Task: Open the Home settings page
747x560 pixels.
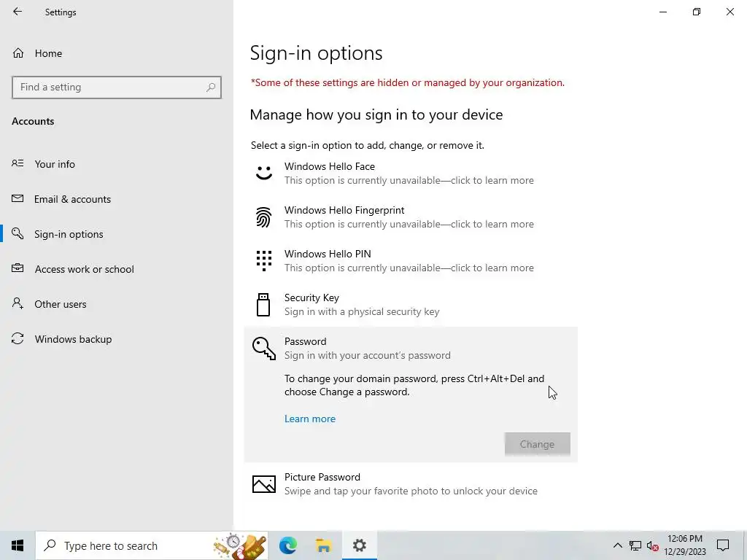Action: tap(117, 52)
